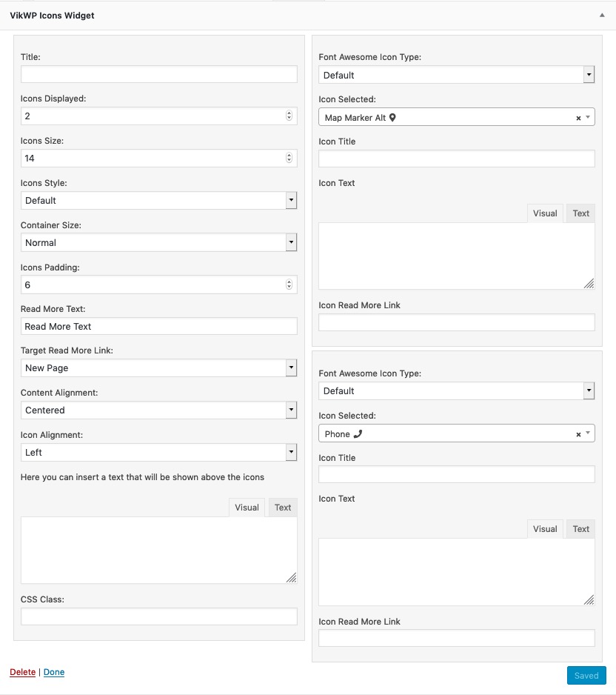Select the Visual tab for the first Icon Text
This screenshot has width=616, height=695.
tap(545, 213)
